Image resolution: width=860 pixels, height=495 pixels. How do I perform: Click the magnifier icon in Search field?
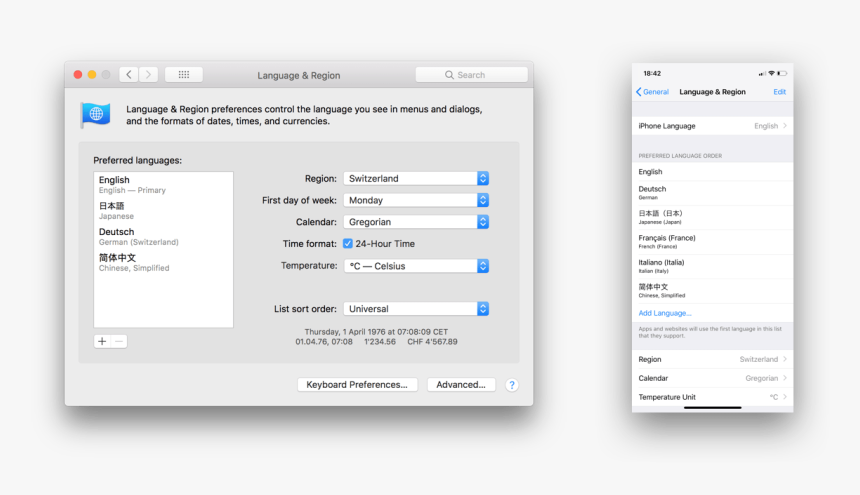pos(449,75)
